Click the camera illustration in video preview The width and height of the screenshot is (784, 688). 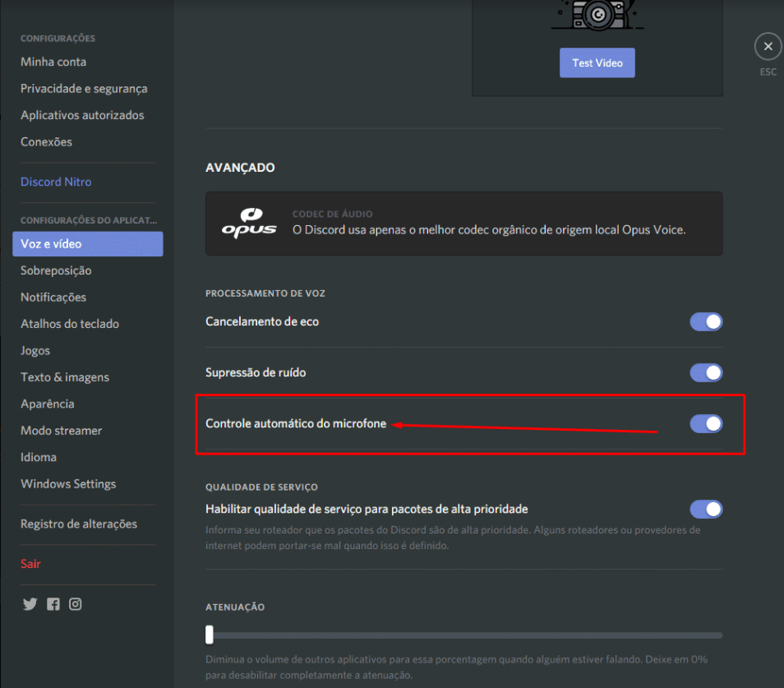coord(597,15)
